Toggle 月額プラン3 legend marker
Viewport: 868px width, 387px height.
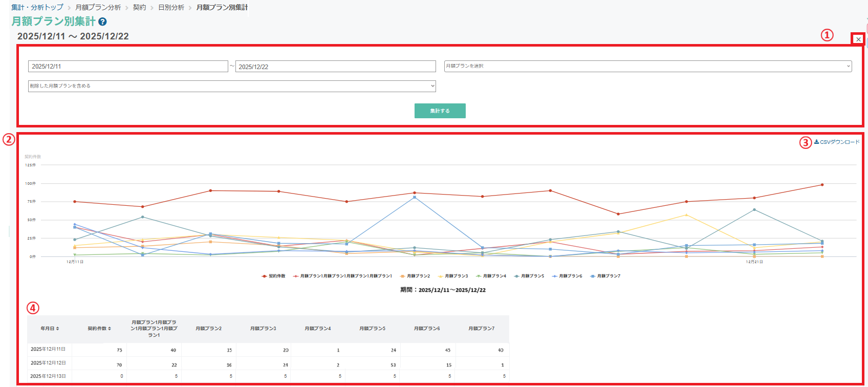[x=441, y=276]
